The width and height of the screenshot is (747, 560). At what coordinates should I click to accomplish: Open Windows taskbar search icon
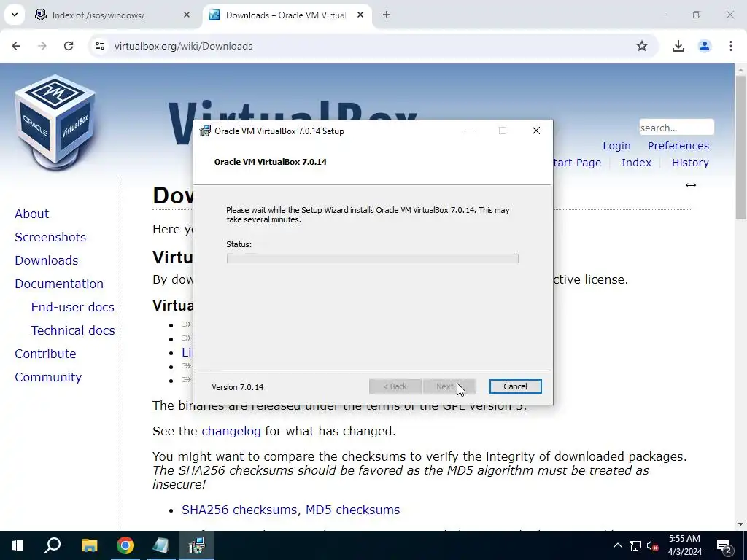(53, 545)
